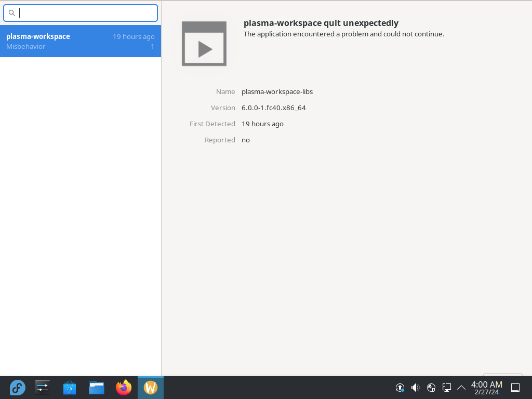The height and width of the screenshot is (399, 532).
Task: Open the Fedora application launcher
Action: (x=17, y=388)
